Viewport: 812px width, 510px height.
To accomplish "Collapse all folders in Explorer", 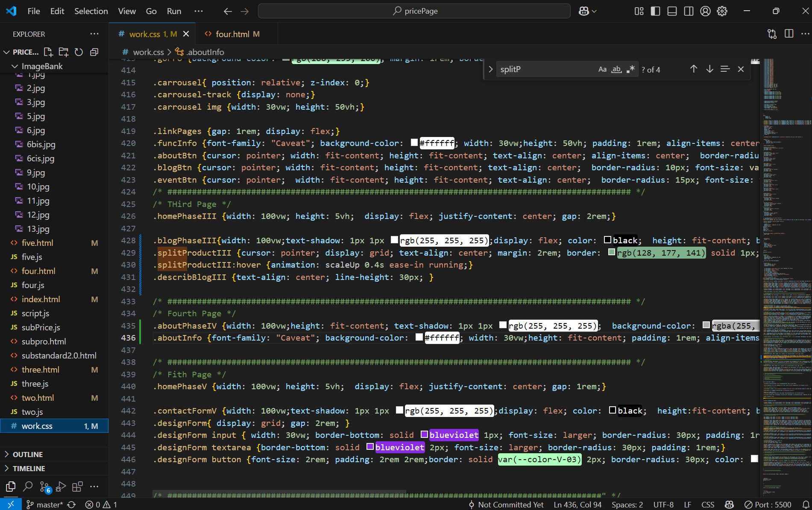I will (94, 52).
